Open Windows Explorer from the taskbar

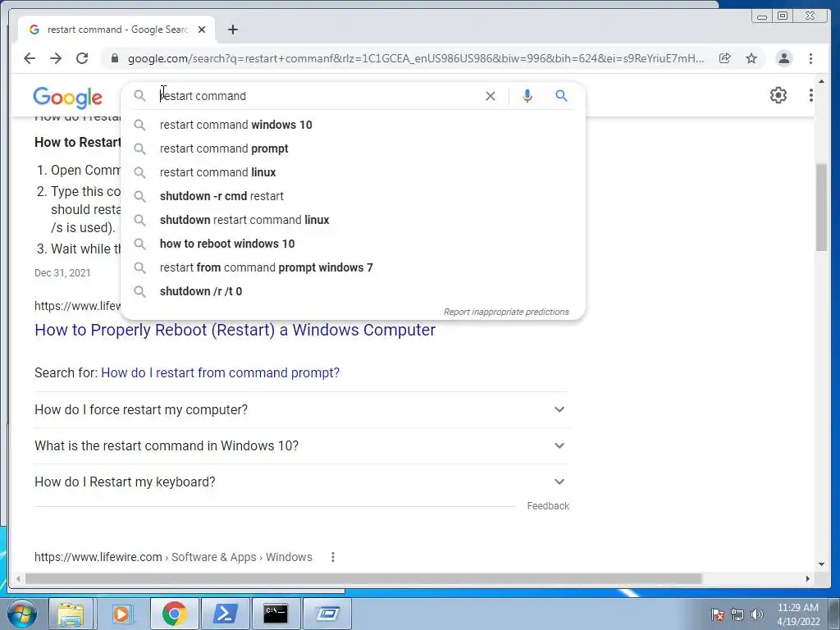tap(71, 614)
